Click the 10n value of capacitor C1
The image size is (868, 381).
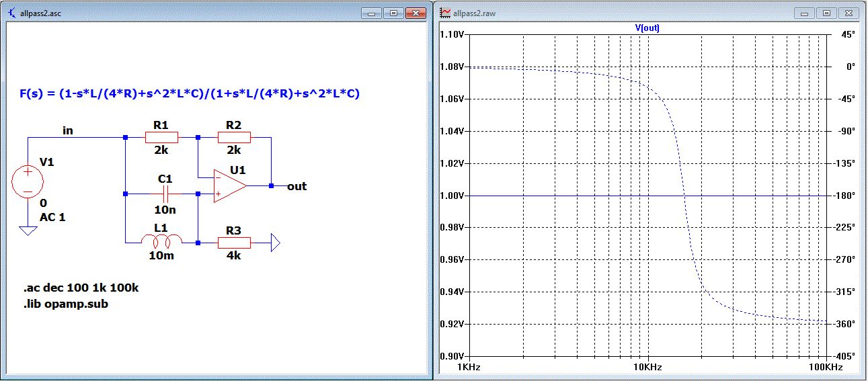[x=165, y=208]
